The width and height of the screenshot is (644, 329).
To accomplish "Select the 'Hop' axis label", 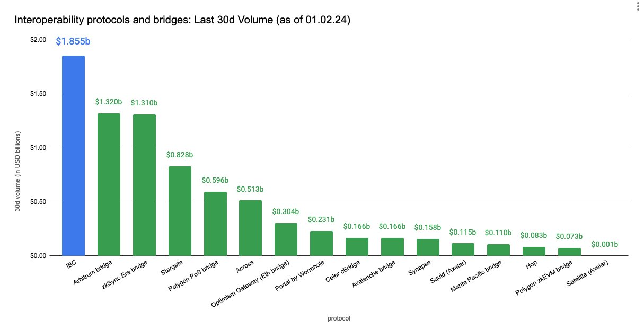I will pos(532,264).
